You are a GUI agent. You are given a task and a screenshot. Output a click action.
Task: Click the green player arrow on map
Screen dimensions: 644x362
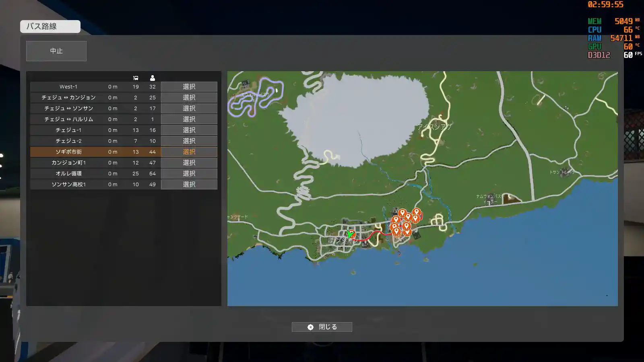tap(351, 234)
